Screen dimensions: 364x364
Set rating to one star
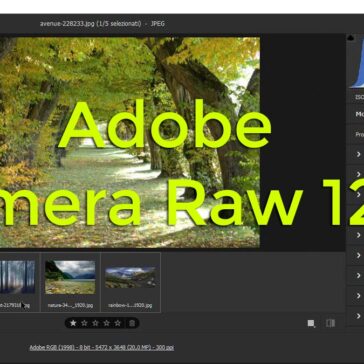tap(73, 323)
